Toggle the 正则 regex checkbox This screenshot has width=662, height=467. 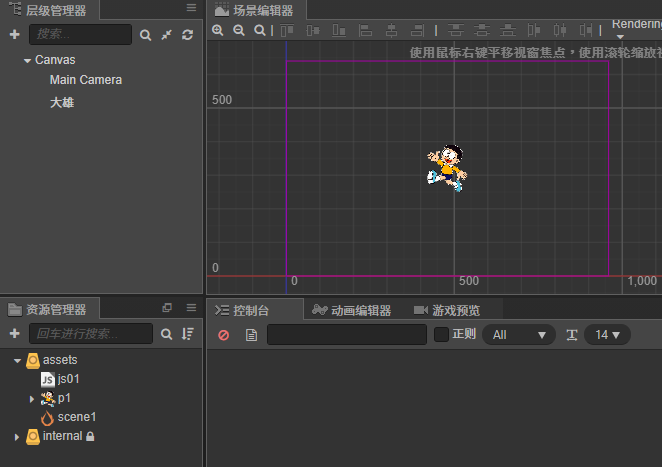(x=441, y=334)
